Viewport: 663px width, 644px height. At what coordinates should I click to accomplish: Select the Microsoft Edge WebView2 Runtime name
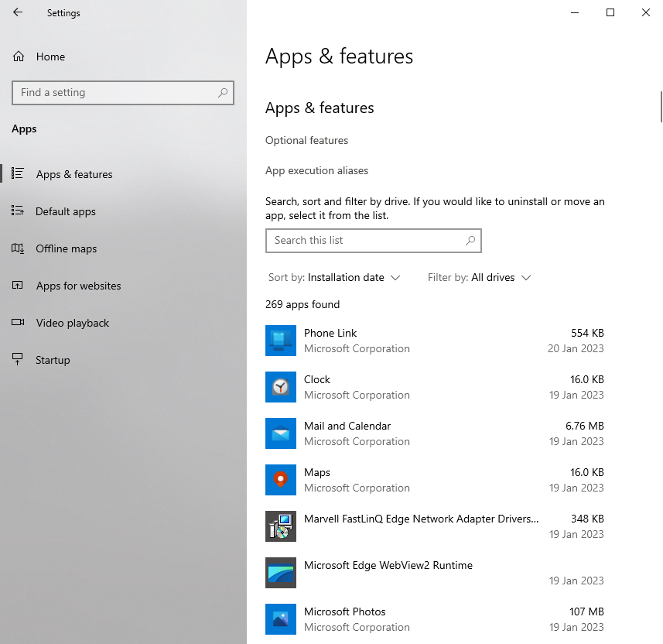388,565
